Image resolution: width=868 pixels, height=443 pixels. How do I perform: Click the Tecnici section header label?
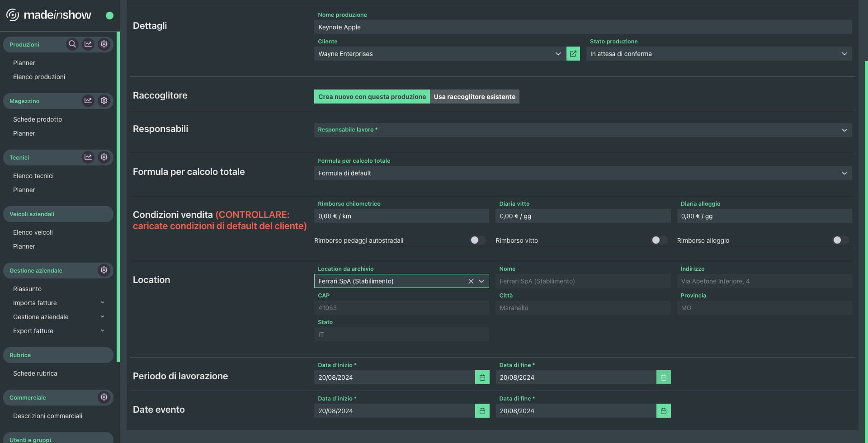(19, 157)
